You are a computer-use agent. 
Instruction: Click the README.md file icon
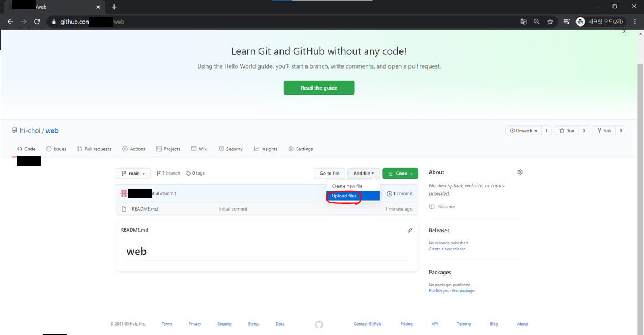point(124,209)
